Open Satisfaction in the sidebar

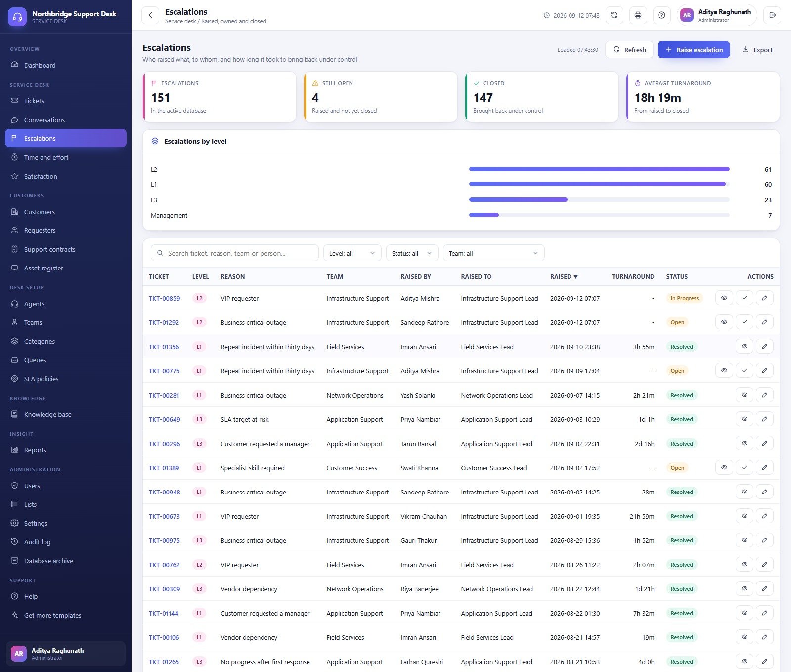[66, 176]
